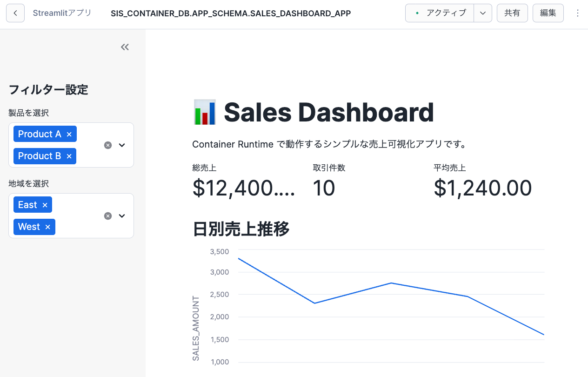Remove the West region tag
This screenshot has width=588, height=377.
click(47, 227)
